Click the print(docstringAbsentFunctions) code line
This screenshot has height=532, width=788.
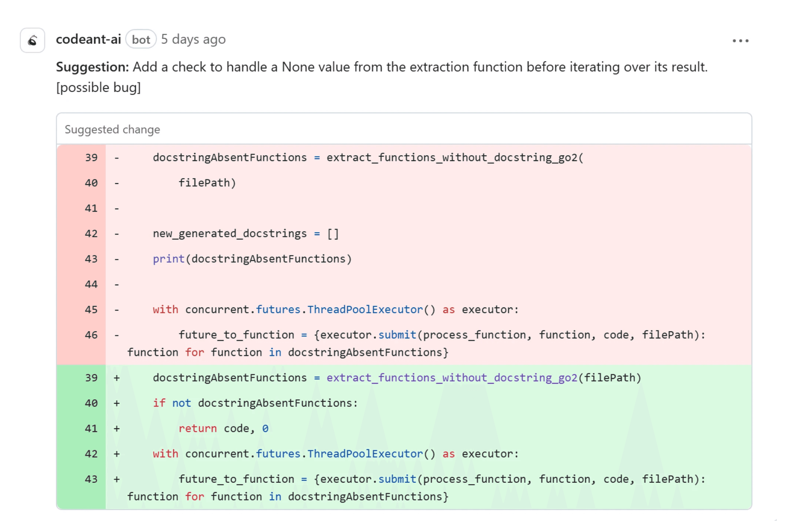click(252, 259)
